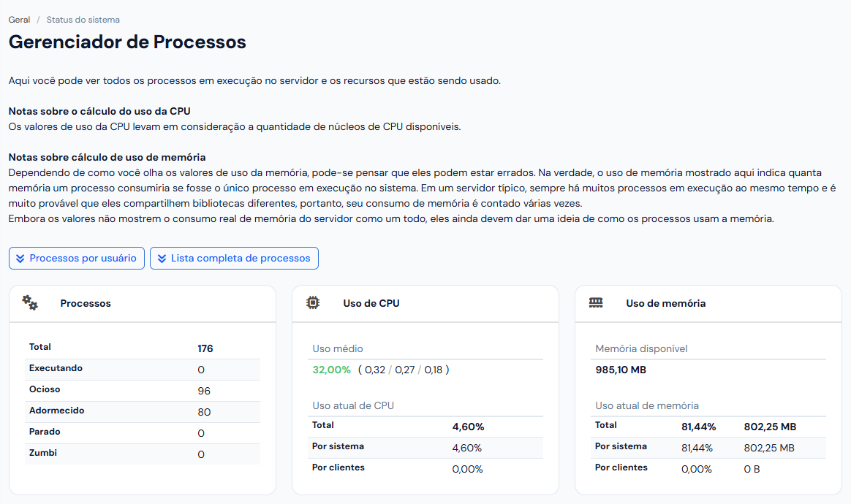The width and height of the screenshot is (851, 504).
Task: Click the Processos gears icon
Action: pos(30,302)
